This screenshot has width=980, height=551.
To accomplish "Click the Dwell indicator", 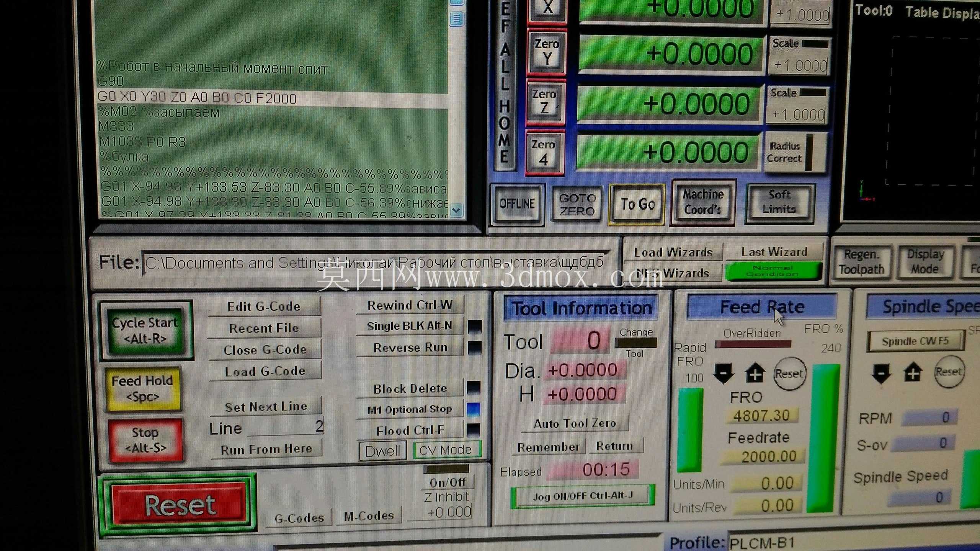I will pos(382,451).
